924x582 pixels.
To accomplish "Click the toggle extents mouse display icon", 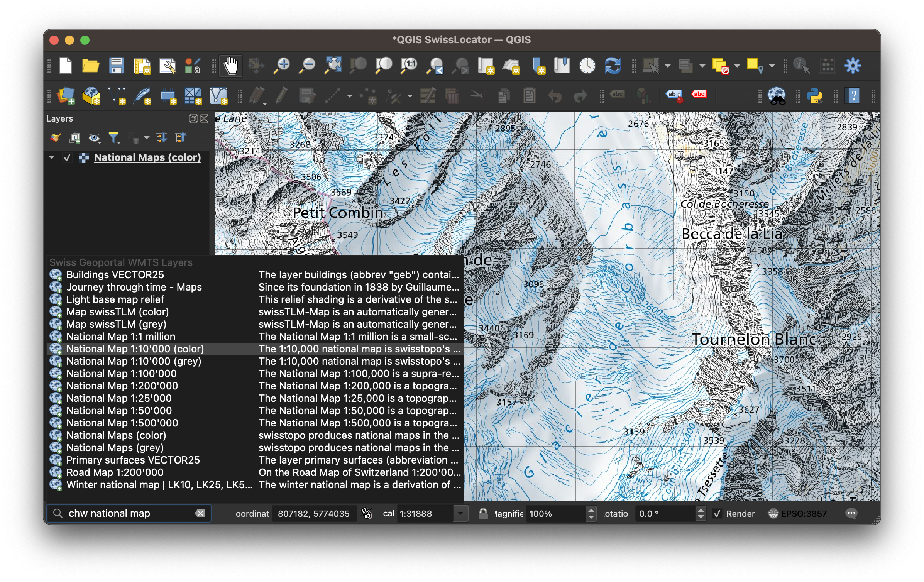I will click(366, 513).
